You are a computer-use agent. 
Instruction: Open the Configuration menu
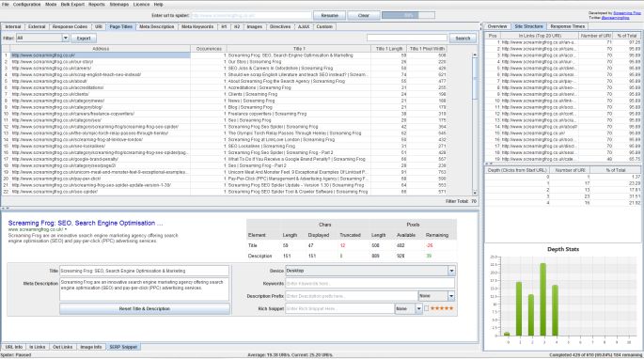click(26, 4)
